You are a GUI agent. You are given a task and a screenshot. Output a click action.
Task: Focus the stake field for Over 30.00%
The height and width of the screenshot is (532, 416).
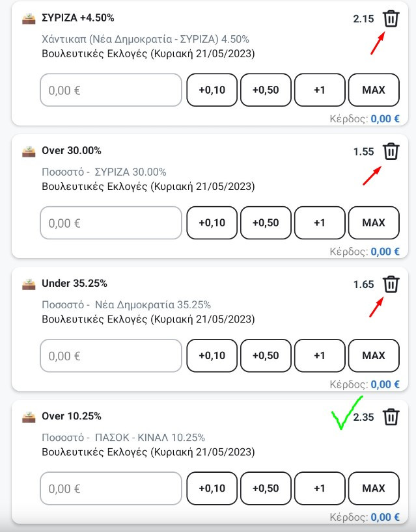111,222
